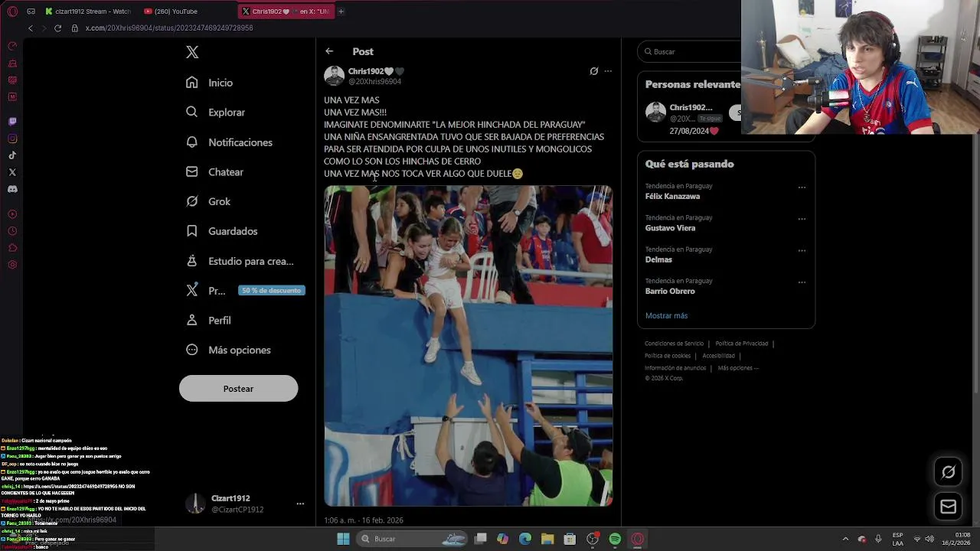Open Microsoft Store from the taskbar

click(x=570, y=539)
